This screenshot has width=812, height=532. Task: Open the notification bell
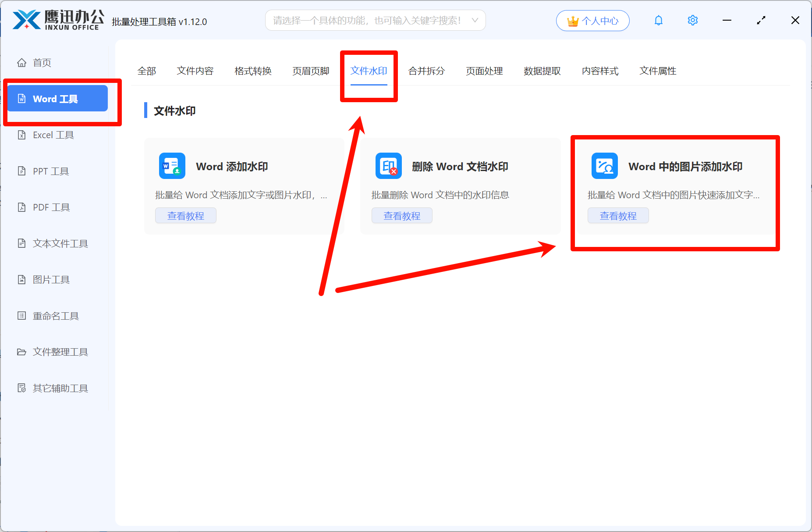point(658,20)
